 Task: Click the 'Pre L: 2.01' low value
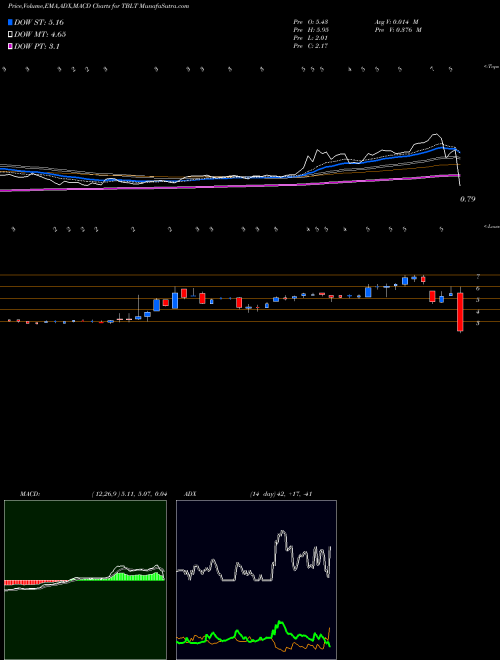(311, 38)
